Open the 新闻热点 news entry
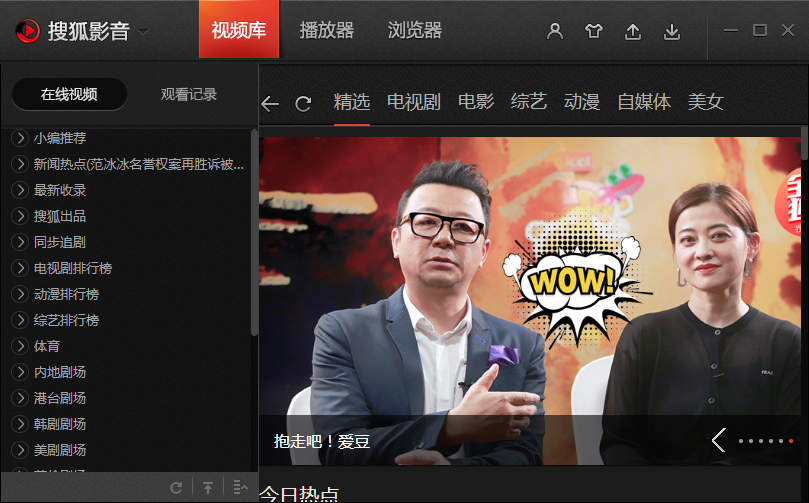This screenshot has height=503, width=809. pyautogui.click(x=138, y=164)
